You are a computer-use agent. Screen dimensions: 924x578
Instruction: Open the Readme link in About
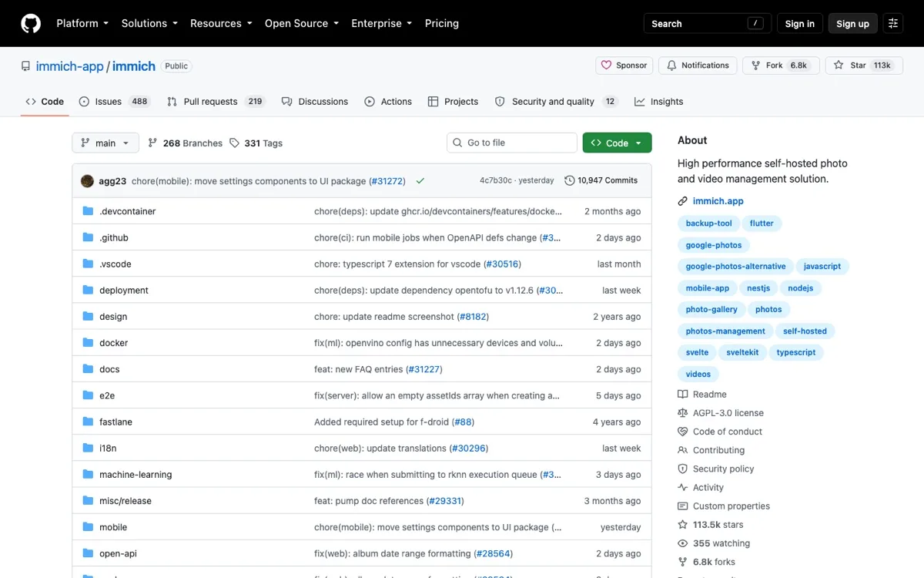[702, 395]
